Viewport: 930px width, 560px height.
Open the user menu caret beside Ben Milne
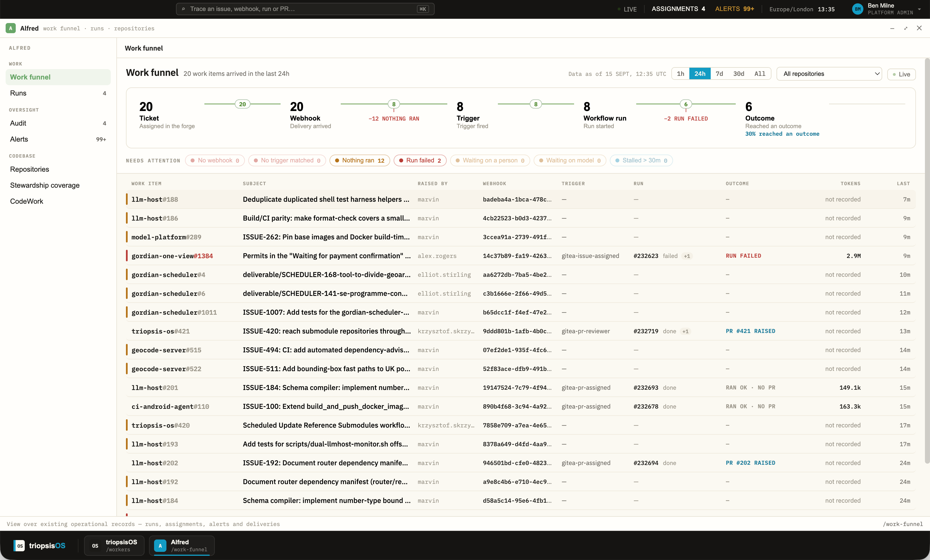click(x=919, y=9)
